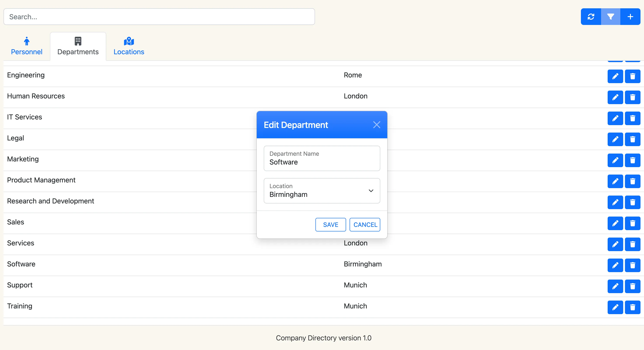Edit the Legal department
The height and width of the screenshot is (350, 644).
(x=615, y=139)
